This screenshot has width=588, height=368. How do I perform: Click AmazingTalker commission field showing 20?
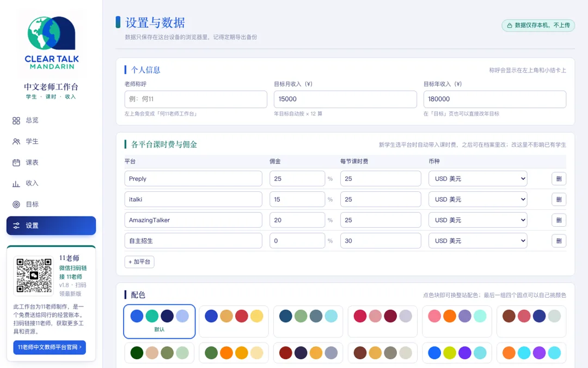[297, 220]
